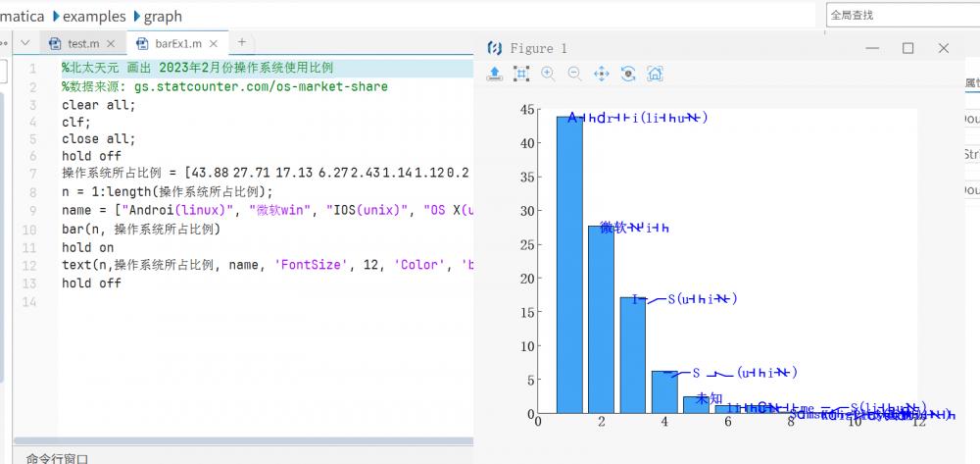The image size is (980, 464).
Task: Open the editor tab list dropdown
Action: [24, 43]
